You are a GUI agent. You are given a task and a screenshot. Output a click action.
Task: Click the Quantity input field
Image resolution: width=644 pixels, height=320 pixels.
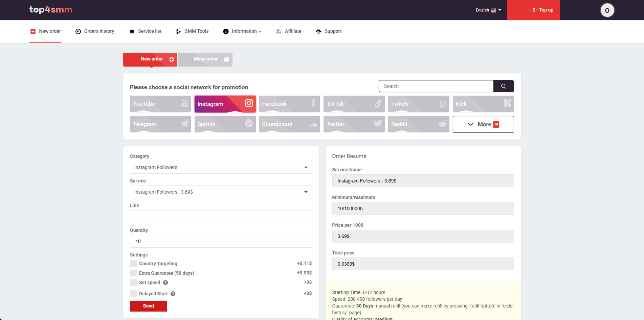[x=221, y=241]
